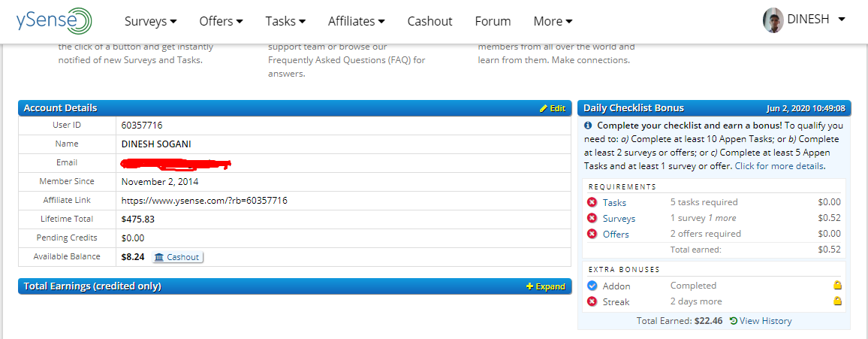868x339 pixels.
Task: Click the User ID value 60357716
Action: 142,126
